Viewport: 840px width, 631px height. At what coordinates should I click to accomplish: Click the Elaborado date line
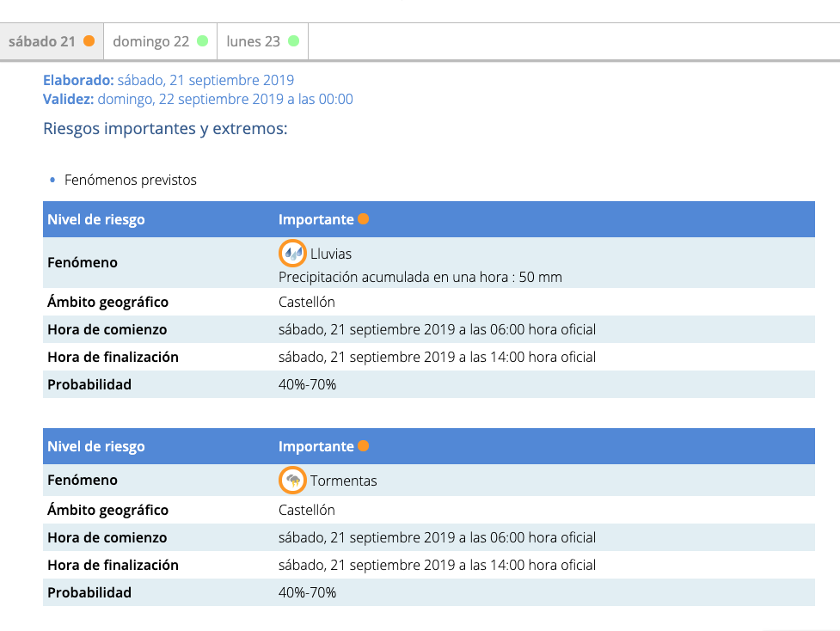169,80
